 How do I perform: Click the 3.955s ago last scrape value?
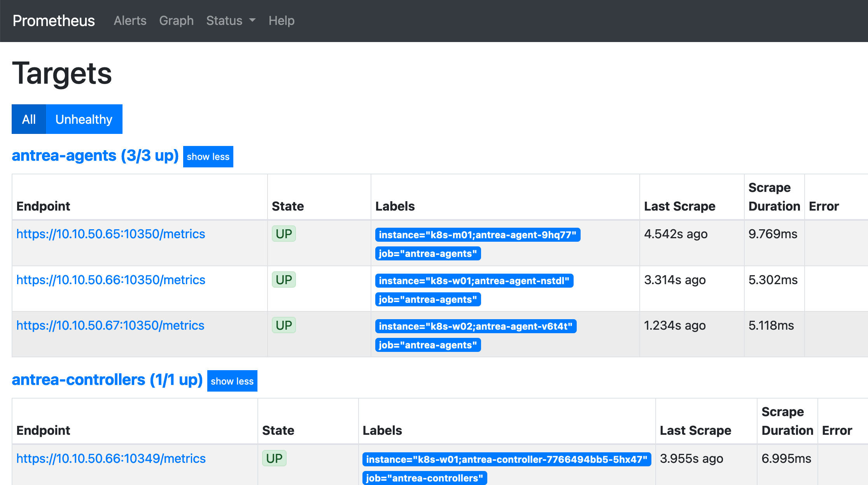click(x=691, y=459)
